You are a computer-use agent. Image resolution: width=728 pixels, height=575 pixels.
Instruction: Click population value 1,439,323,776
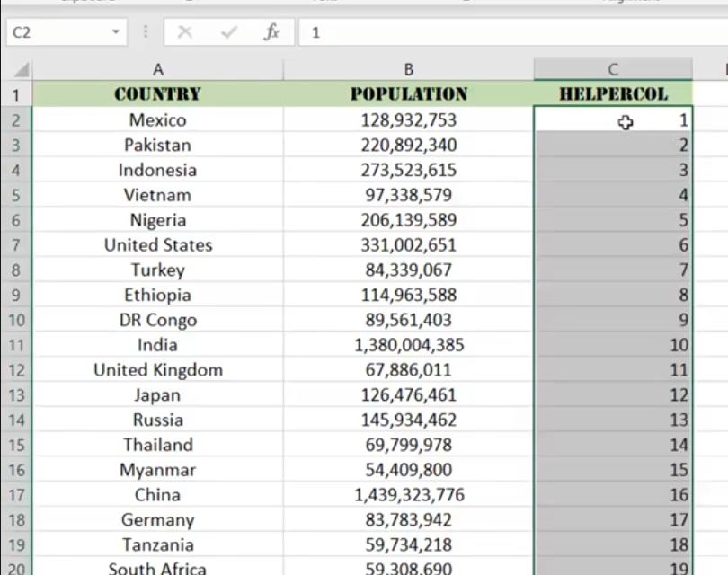[409, 495]
